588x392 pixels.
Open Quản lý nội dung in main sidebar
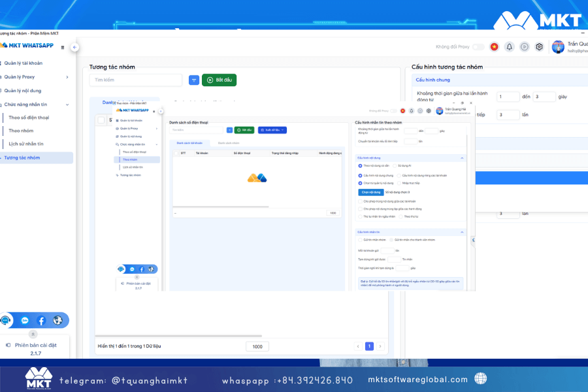(22, 91)
